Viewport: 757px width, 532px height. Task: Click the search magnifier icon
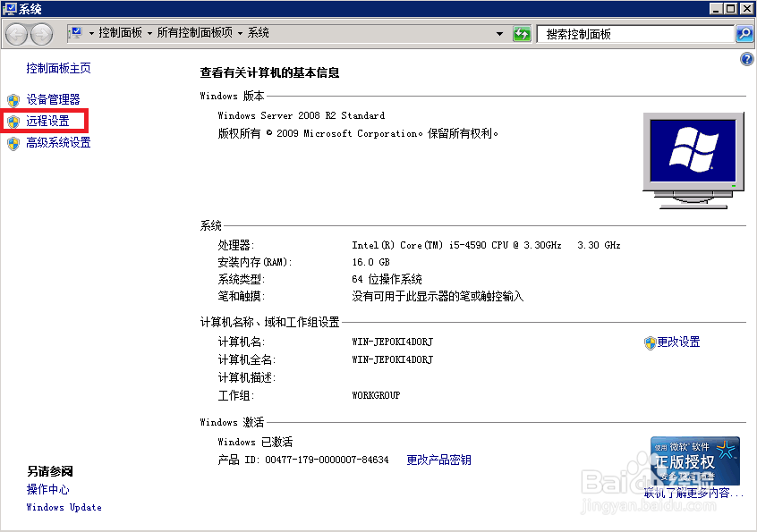click(x=745, y=34)
